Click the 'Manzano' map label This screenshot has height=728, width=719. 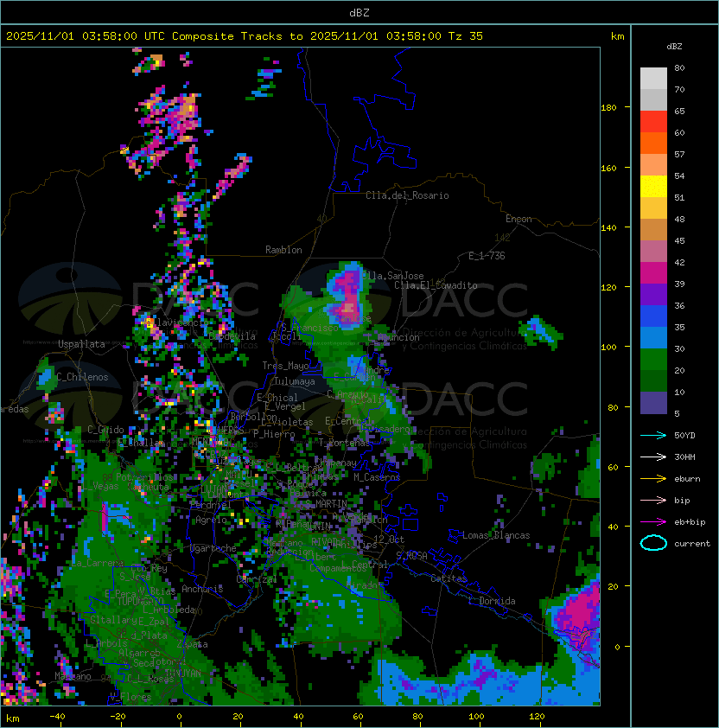[73, 676]
